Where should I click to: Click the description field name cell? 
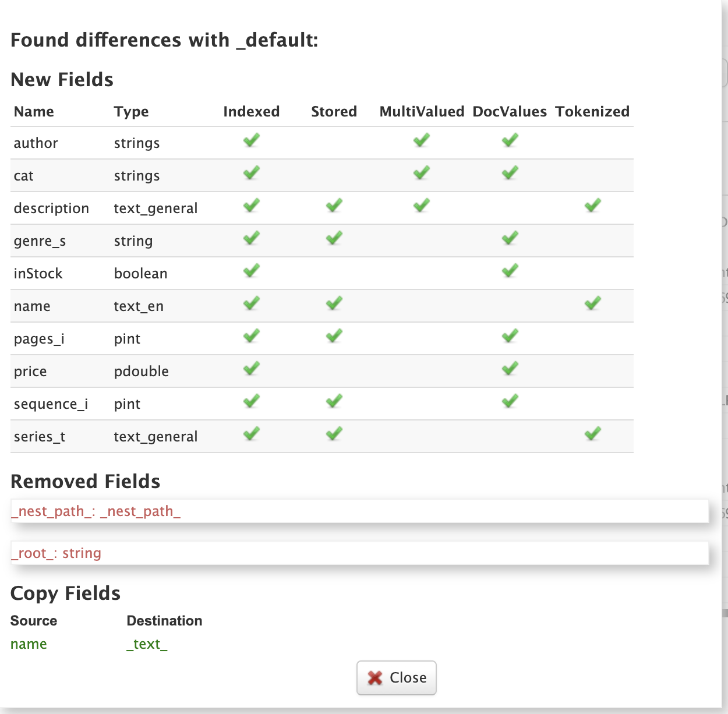(x=51, y=208)
